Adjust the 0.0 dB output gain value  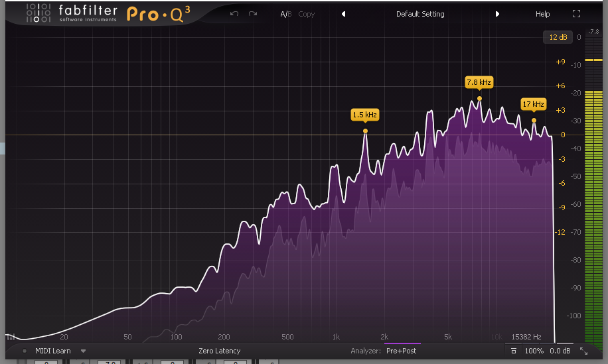560,351
